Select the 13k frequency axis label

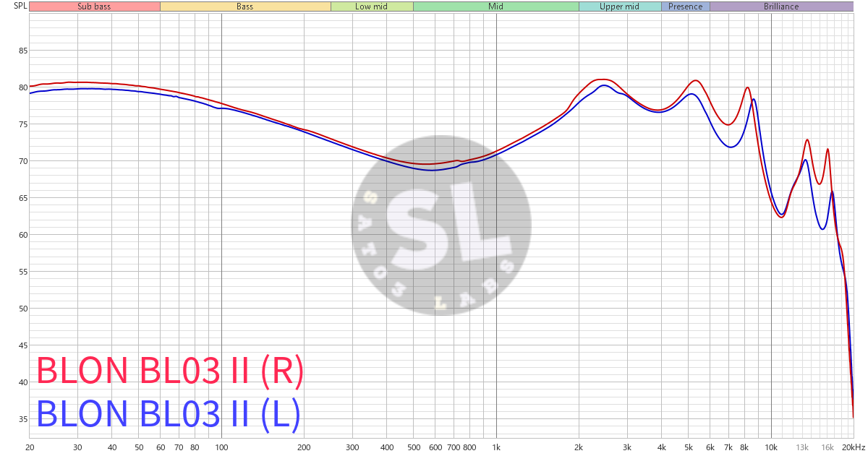point(802,447)
